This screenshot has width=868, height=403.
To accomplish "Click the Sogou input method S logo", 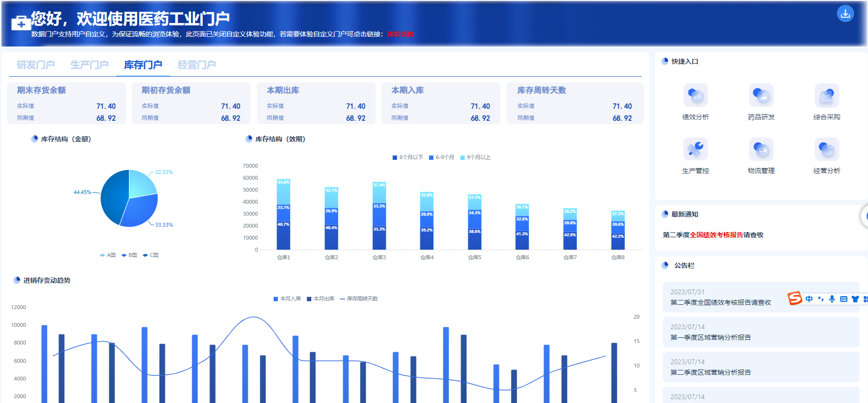I will point(795,299).
